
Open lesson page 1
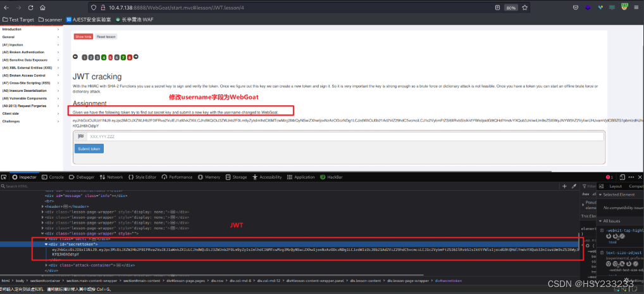(x=84, y=57)
